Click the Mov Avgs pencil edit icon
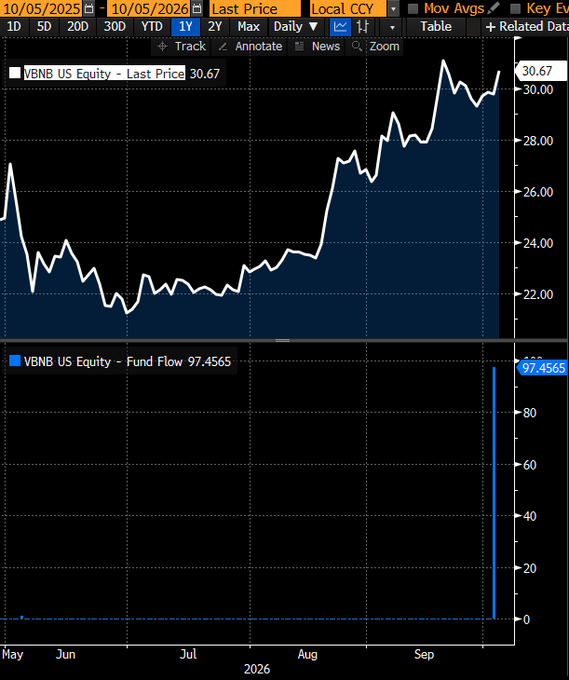 [493, 8]
